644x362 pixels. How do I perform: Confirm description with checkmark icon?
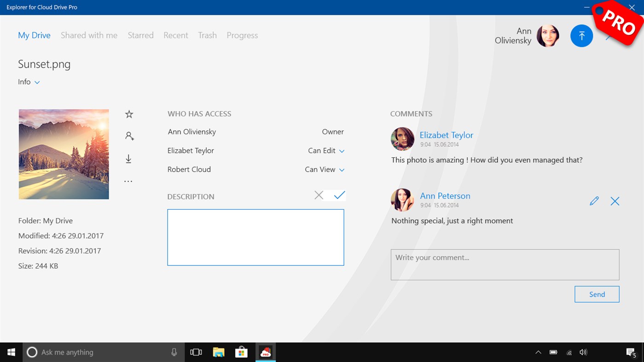339,195
